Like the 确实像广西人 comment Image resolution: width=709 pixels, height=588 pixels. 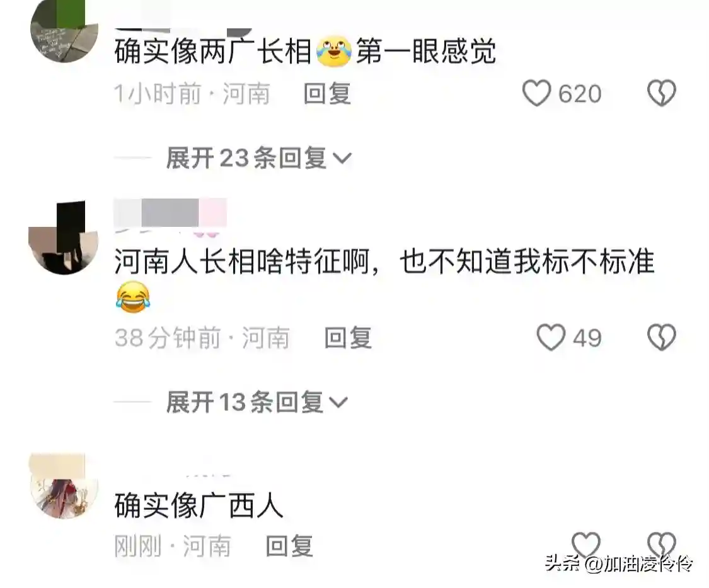pos(585,545)
